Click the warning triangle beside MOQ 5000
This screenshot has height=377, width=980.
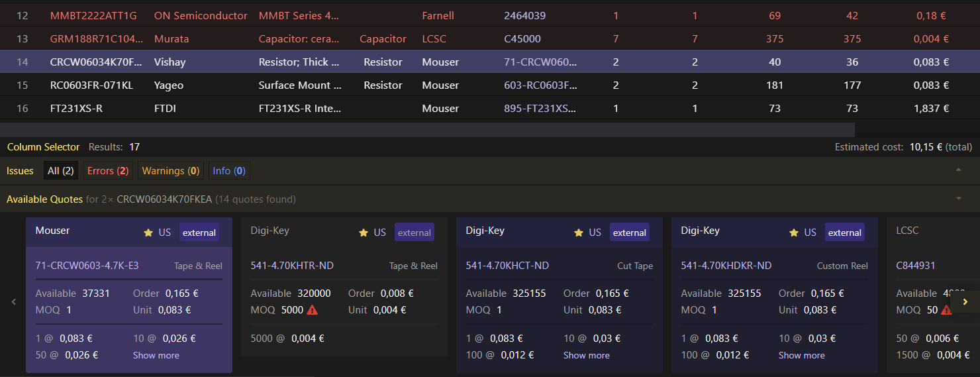313,309
